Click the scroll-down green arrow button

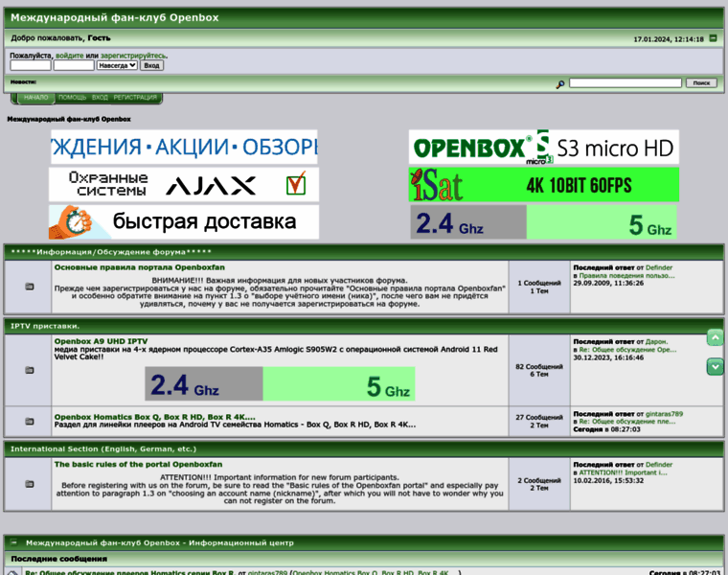click(715, 367)
